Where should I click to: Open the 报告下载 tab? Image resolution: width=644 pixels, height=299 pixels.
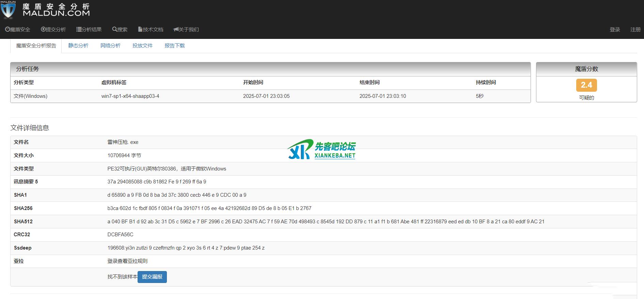coord(174,46)
